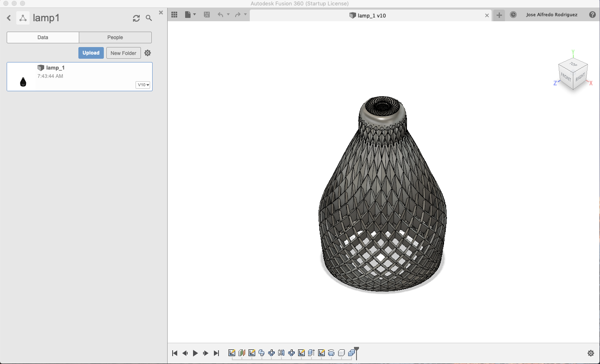Click the search icon in the data panel
This screenshot has width=600, height=364.
(x=149, y=18)
